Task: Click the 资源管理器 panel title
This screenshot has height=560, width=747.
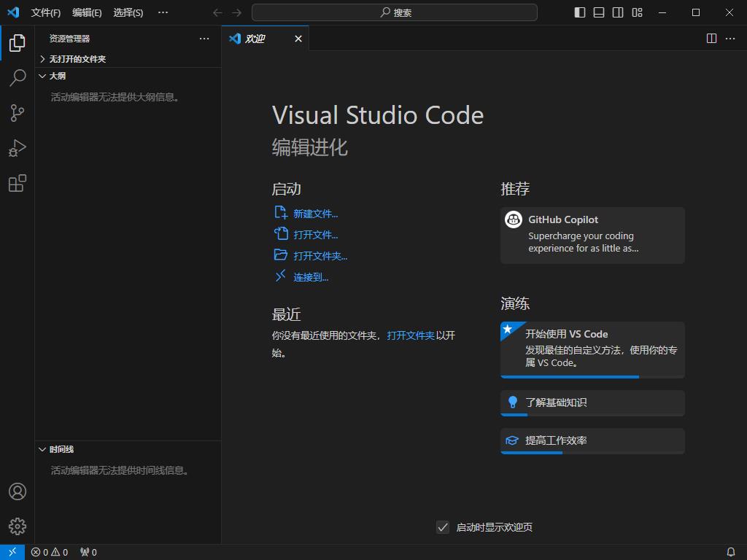Action: (x=69, y=39)
